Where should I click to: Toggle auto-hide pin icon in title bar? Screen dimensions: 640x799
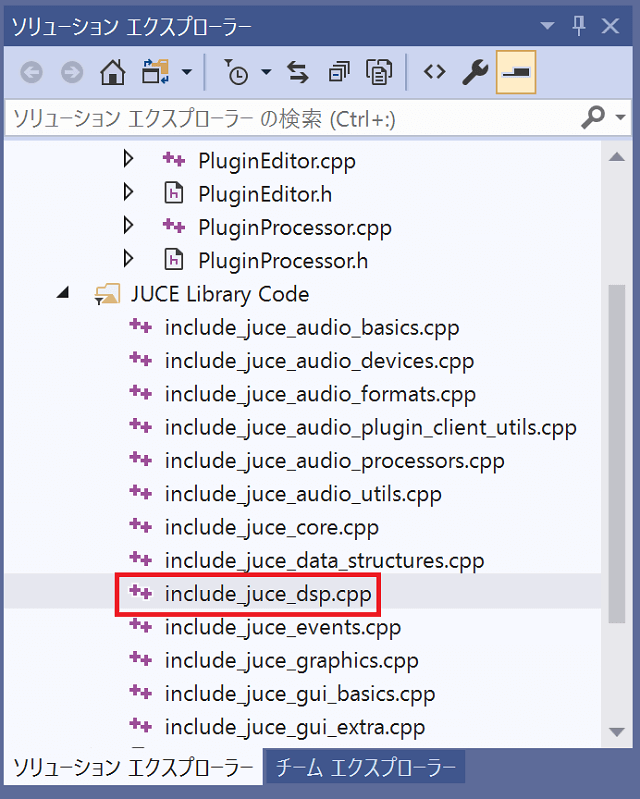[x=579, y=25]
